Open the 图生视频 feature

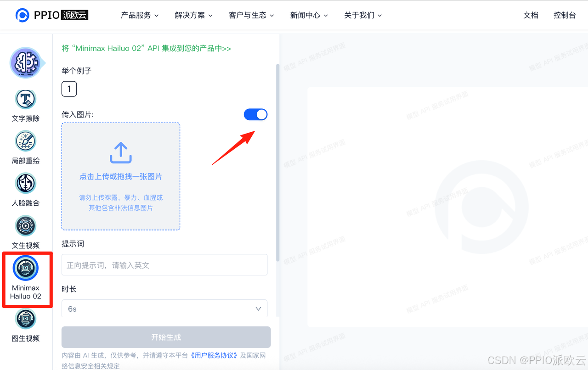[x=25, y=319]
